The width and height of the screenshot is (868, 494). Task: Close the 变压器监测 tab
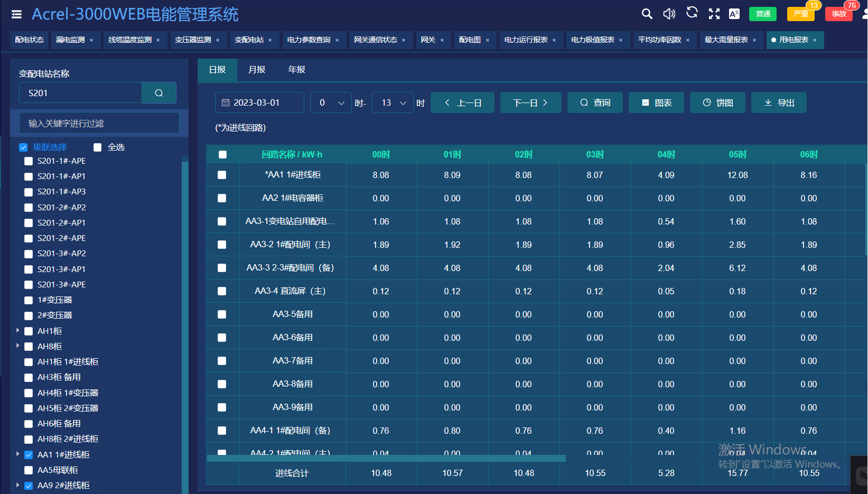click(218, 40)
